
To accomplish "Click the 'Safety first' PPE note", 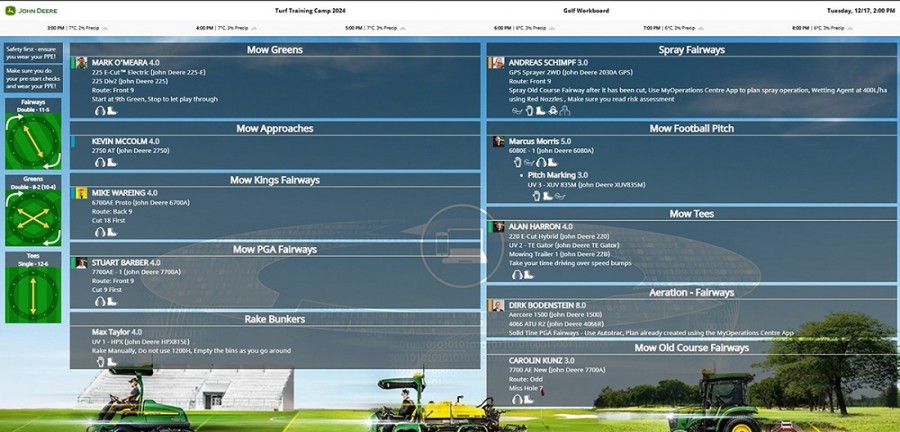I will point(33,53).
